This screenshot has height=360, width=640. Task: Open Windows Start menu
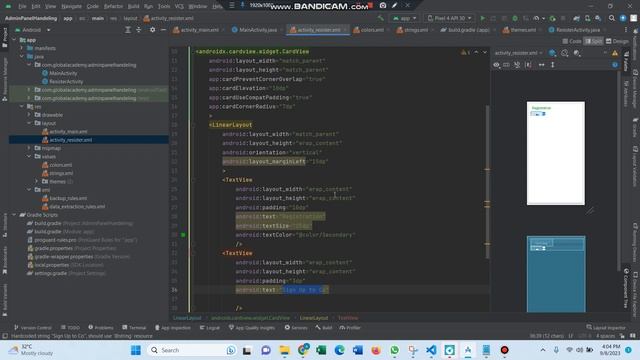click(x=136, y=350)
